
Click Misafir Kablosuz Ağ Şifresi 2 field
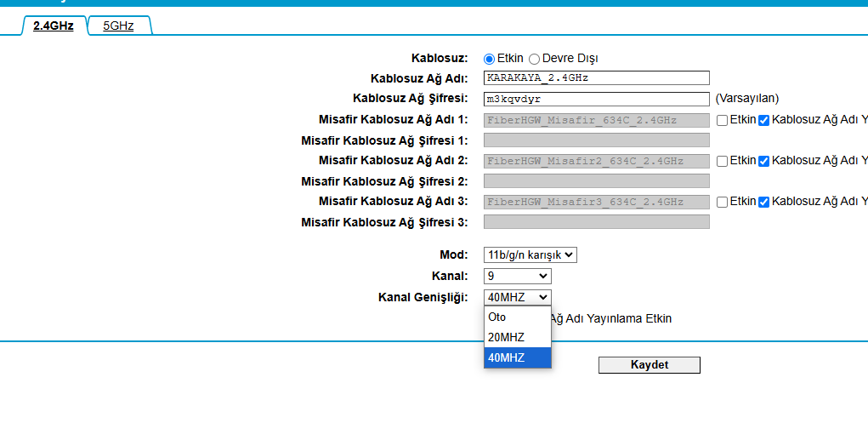pyautogui.click(x=596, y=180)
